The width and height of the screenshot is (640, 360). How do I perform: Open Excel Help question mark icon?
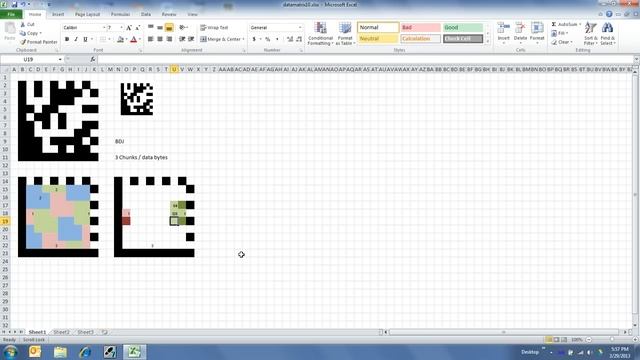pos(609,14)
